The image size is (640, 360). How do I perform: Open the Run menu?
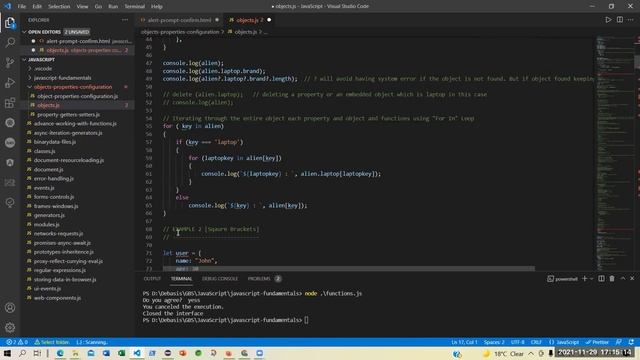click(113, 7)
